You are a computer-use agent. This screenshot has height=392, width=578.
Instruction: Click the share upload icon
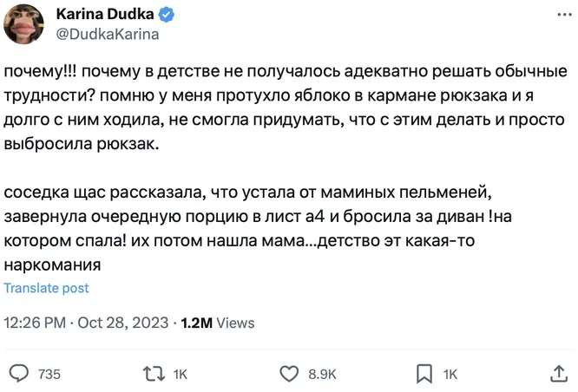tap(559, 374)
